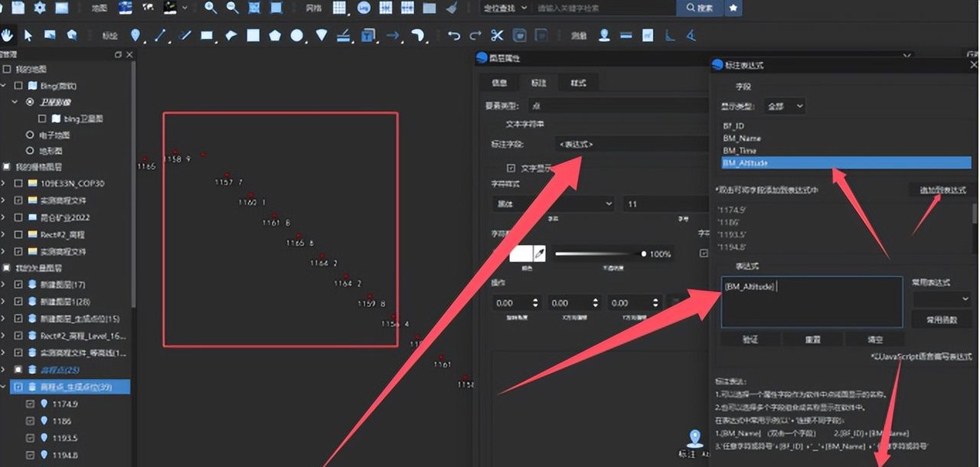
Task: Click the 常用函数 button
Action: tap(942, 319)
